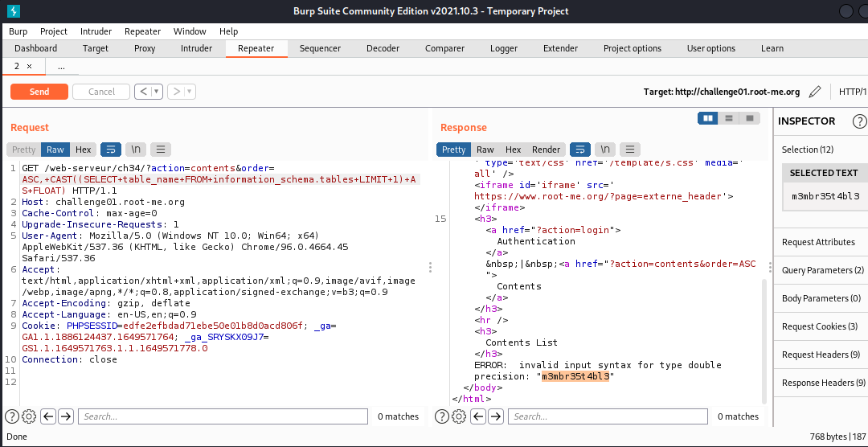This screenshot has width=868, height=447.
Task: Toggle word wrap icon in Response pane
Action: point(579,149)
